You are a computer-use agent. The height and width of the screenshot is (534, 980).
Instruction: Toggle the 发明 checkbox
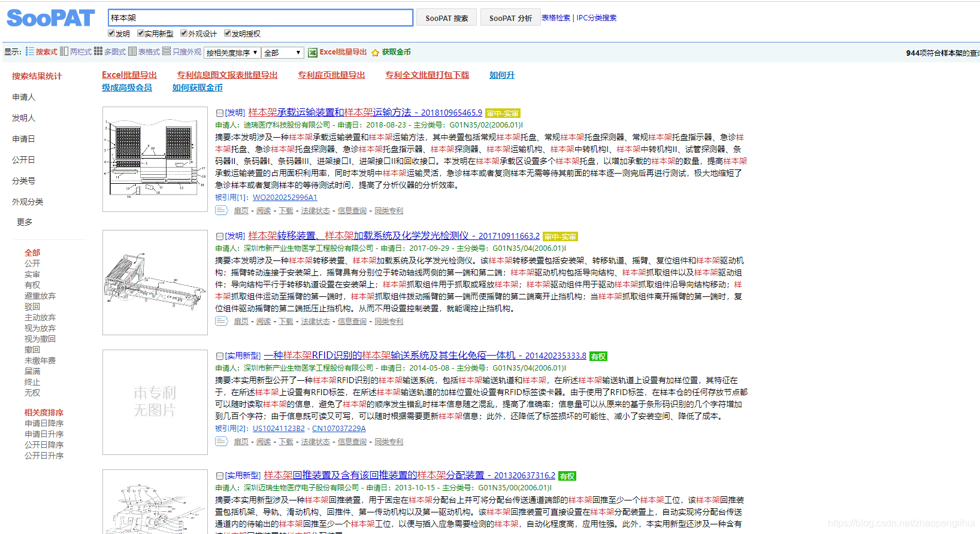(111, 34)
